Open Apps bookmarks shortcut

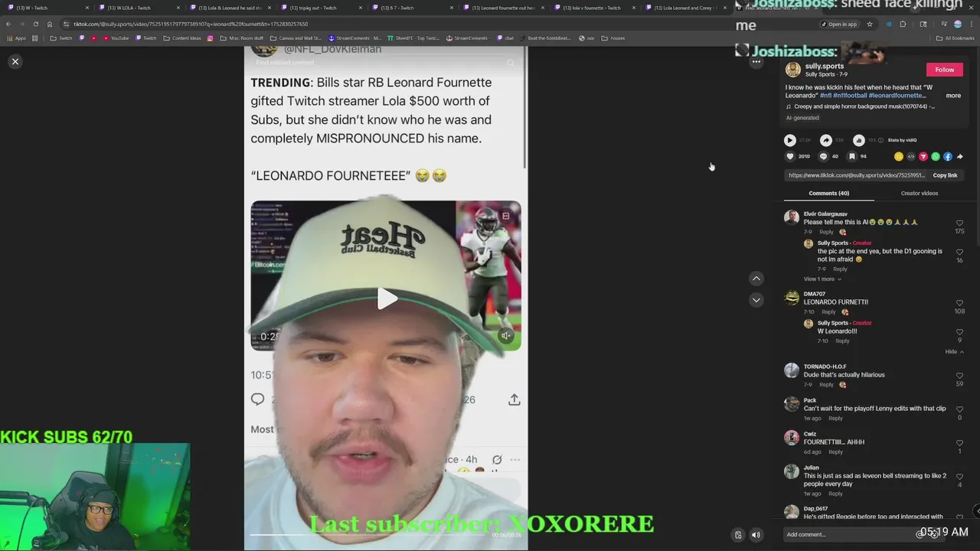click(16, 37)
